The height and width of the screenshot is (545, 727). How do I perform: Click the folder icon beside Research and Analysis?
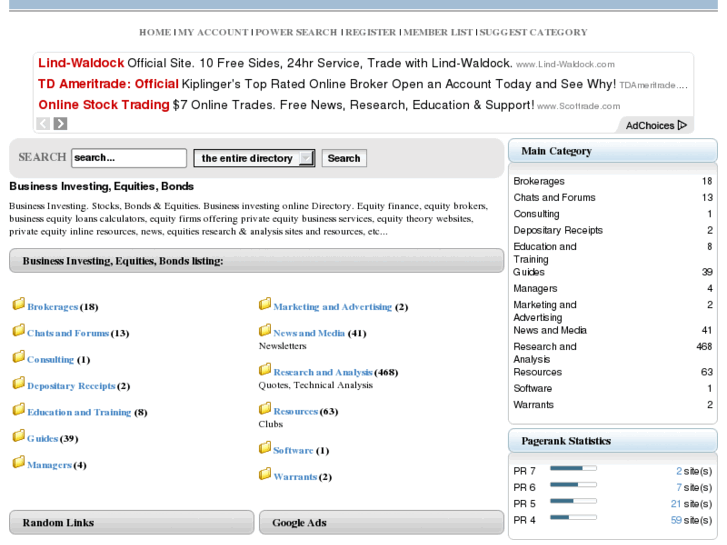[265, 370]
